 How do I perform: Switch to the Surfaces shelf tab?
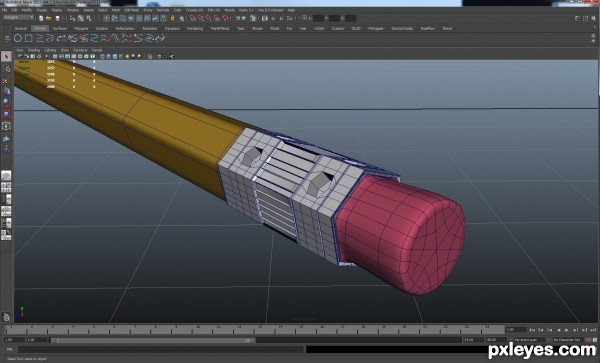(60, 29)
